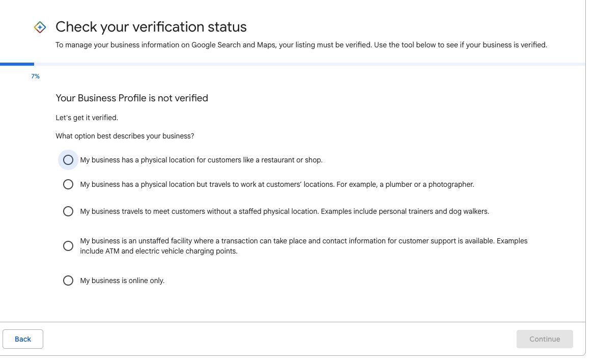Click the disabled Continue button
Image resolution: width=596 pixels, height=364 pixels.
click(x=545, y=339)
